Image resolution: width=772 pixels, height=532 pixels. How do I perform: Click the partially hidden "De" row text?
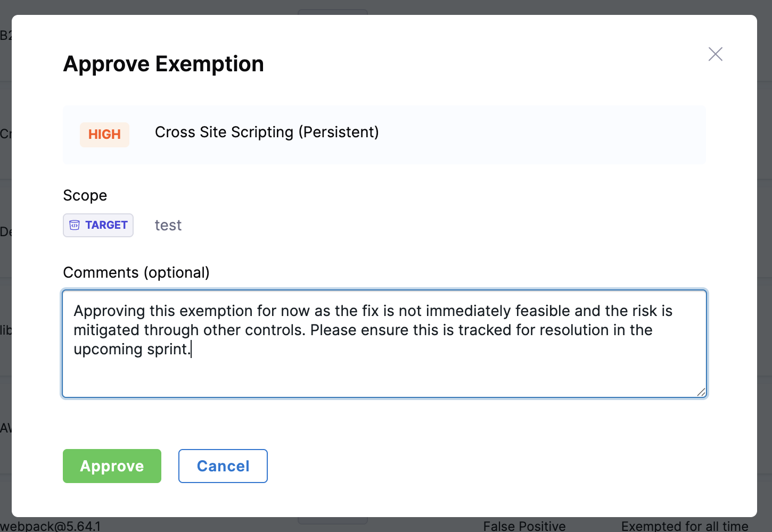coord(5,232)
